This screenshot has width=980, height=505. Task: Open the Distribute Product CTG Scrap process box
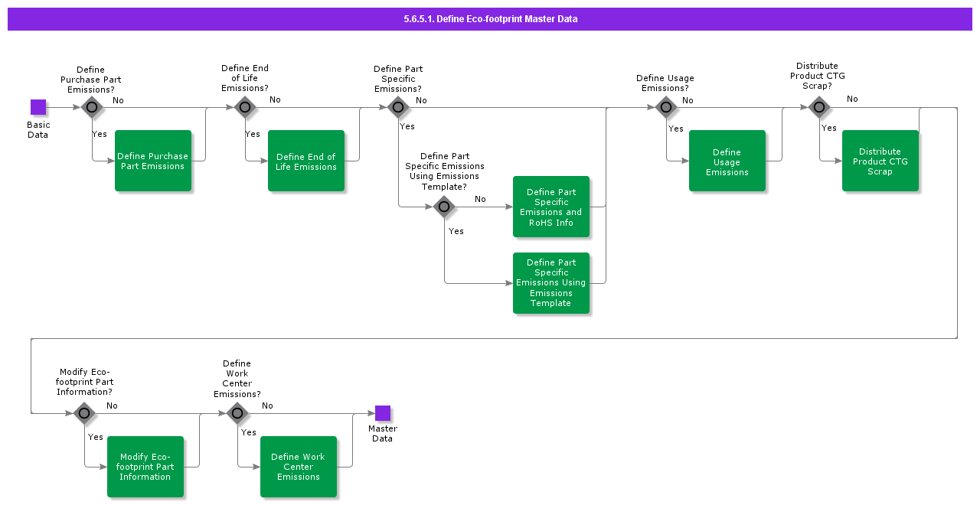(880, 161)
